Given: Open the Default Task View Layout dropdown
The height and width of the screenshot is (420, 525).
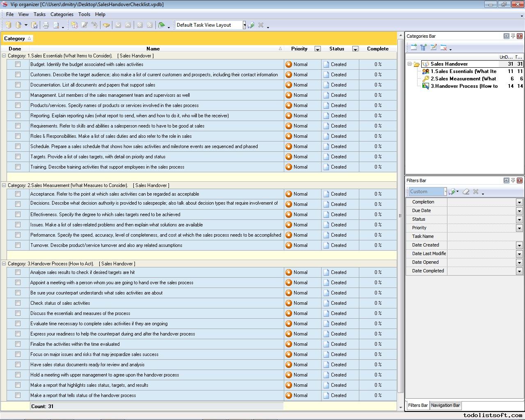Looking at the screenshot, I should click(x=244, y=25).
